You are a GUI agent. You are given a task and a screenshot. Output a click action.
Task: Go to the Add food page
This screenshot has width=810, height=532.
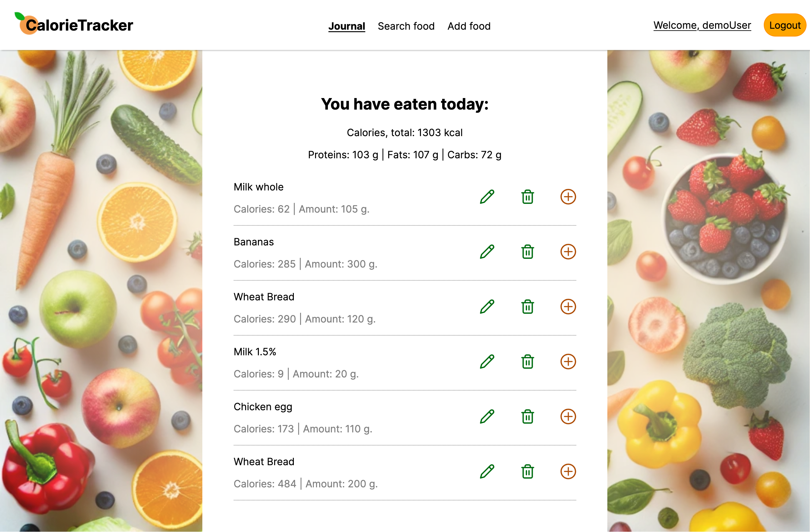click(469, 26)
